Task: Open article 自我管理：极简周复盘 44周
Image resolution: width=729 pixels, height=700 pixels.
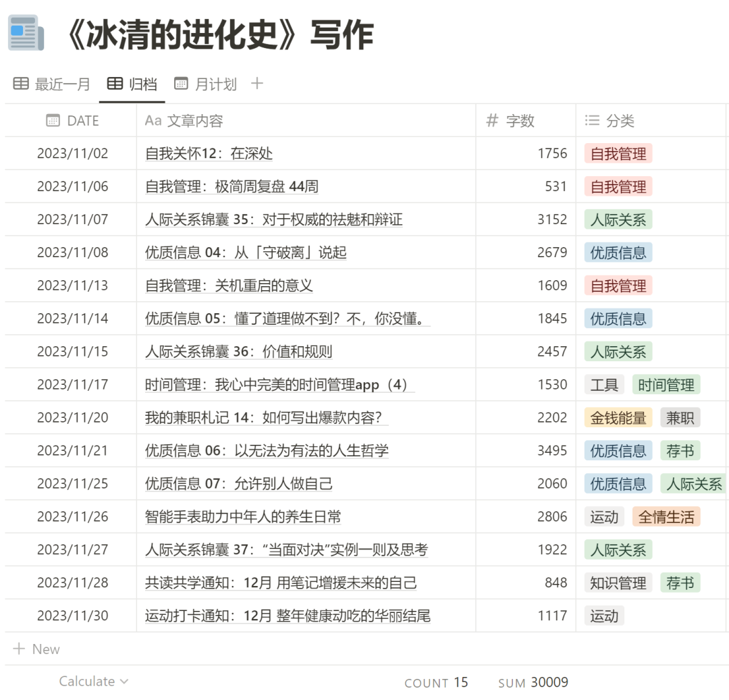Action: point(232,186)
